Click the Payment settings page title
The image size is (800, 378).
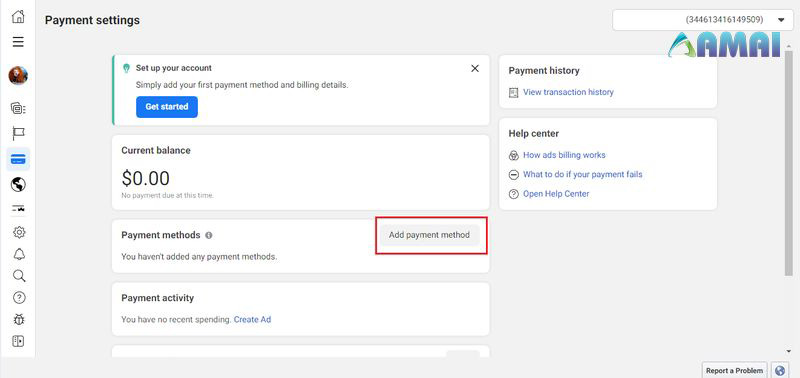pos(92,20)
